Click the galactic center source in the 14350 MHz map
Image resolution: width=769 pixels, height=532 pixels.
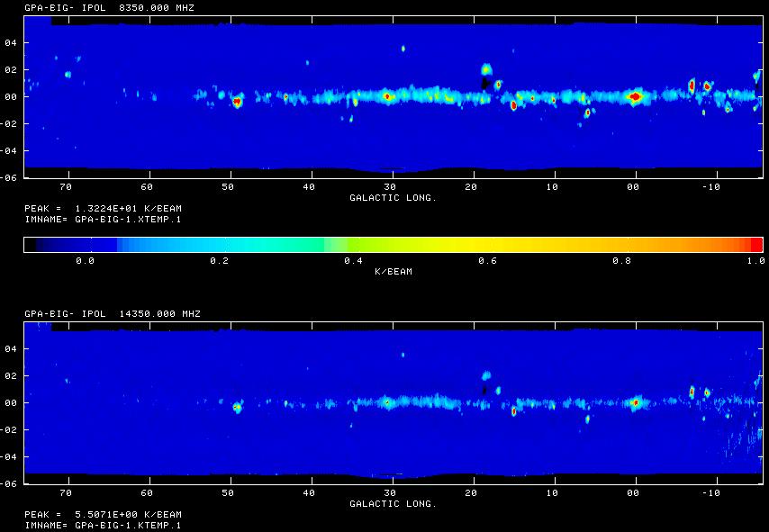click(x=636, y=403)
